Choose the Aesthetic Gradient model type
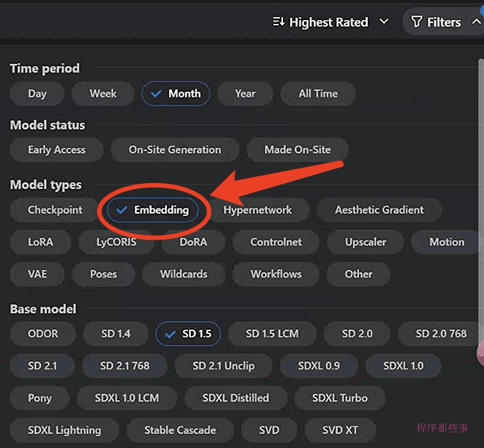Image resolution: width=484 pixels, height=448 pixels. pyautogui.click(x=379, y=210)
